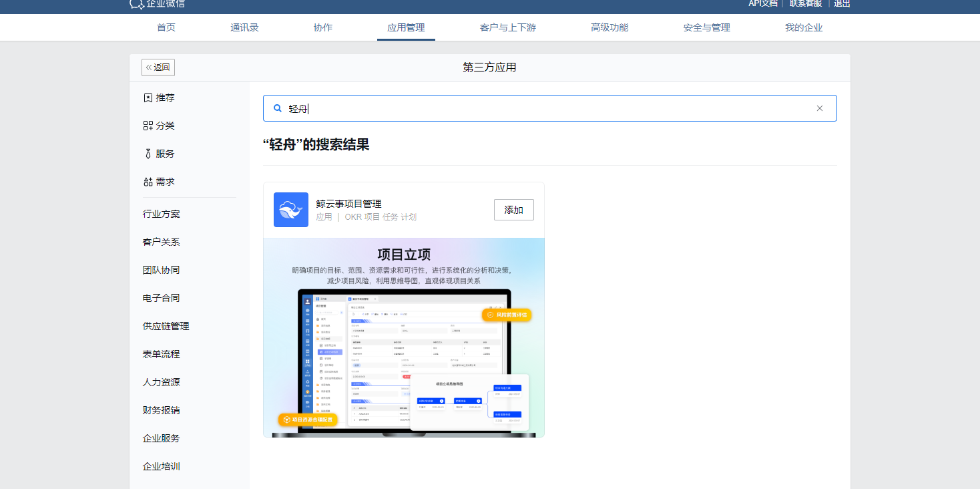980x489 pixels.
Task: Click the 企业微信 logo icon
Action: [136, 3]
